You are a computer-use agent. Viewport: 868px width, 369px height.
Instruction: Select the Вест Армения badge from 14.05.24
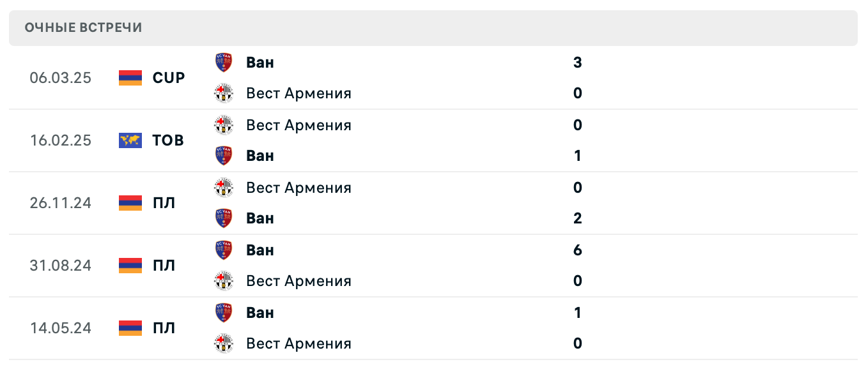click(x=224, y=343)
